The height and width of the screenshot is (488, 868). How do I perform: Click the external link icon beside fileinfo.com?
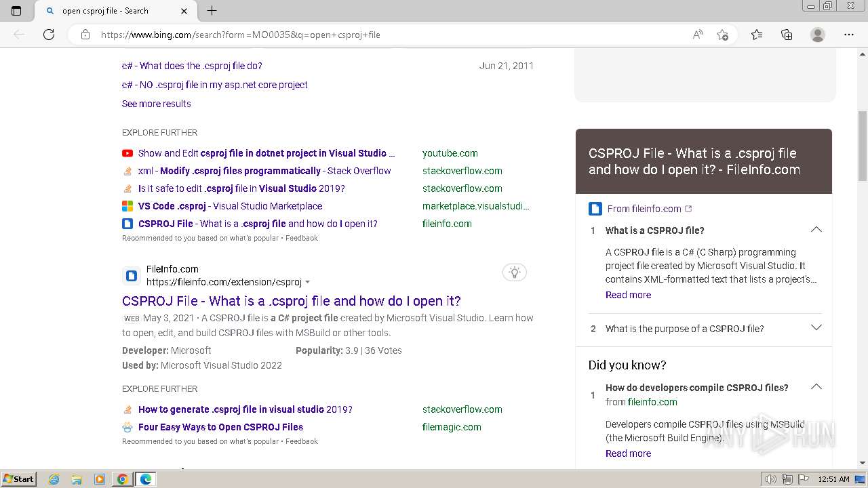(688, 209)
